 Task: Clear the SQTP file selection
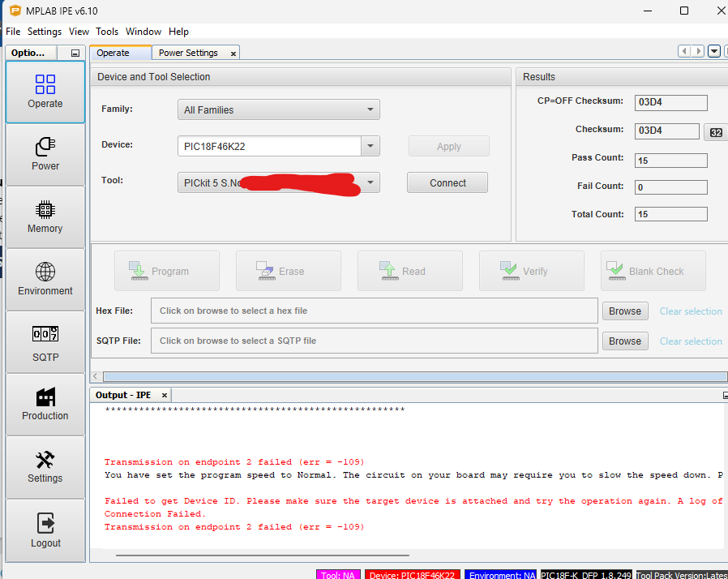coord(690,341)
